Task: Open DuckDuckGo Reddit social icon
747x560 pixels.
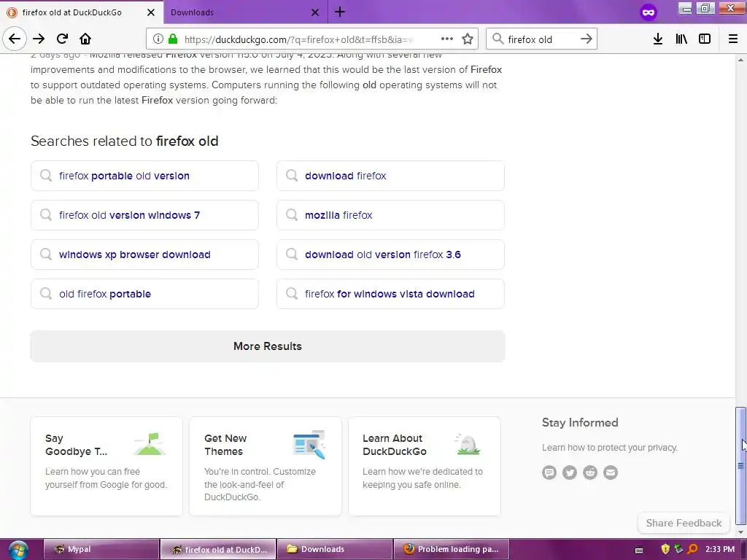Action: point(589,472)
